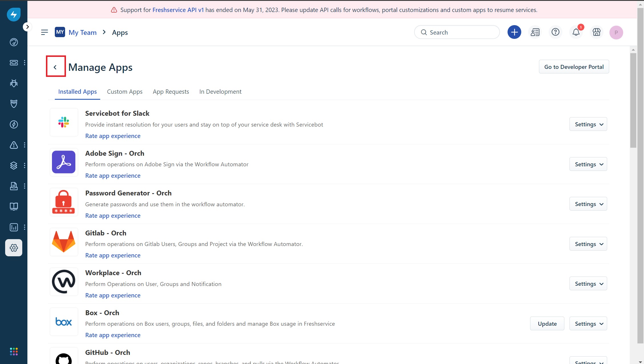
Task: Open the Assets layers icon in sidebar
Action: [x=14, y=165]
